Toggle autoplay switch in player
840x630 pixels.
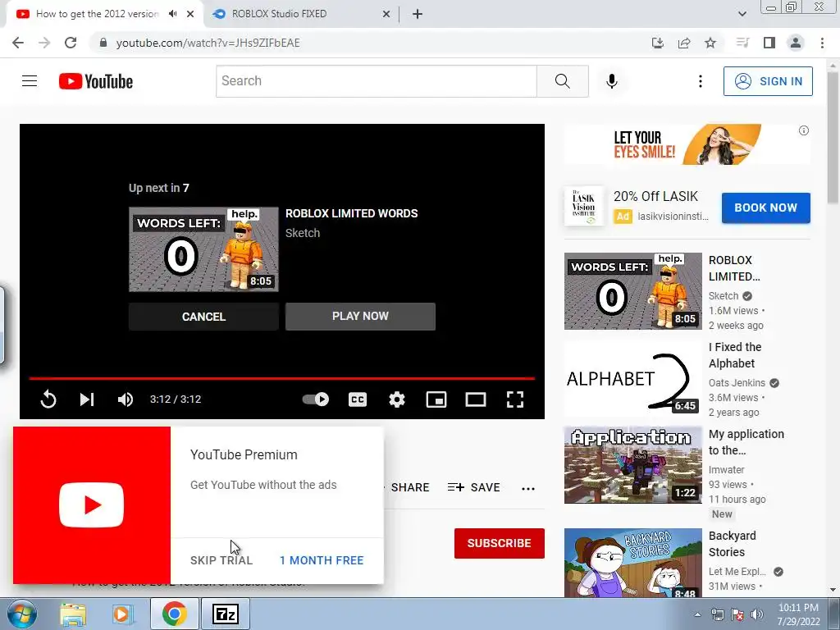pyautogui.click(x=316, y=399)
